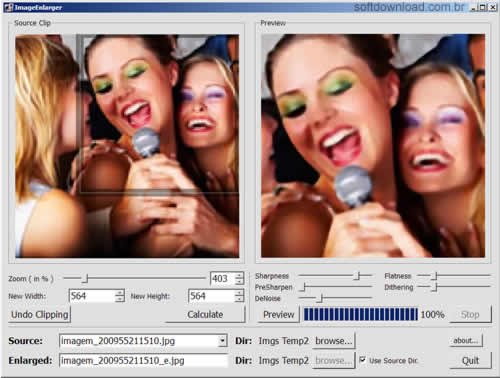Click the Dithering slider handle
The image size is (500, 378).
pyautogui.click(x=434, y=287)
